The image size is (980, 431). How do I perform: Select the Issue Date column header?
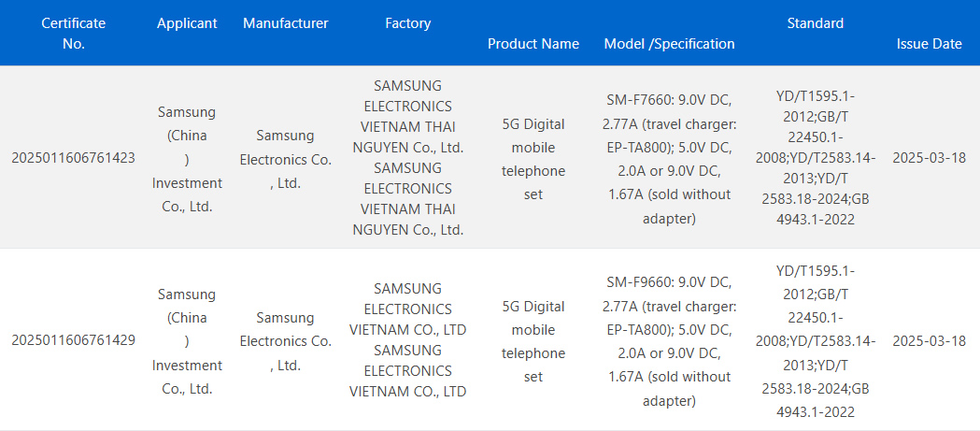[929, 44]
